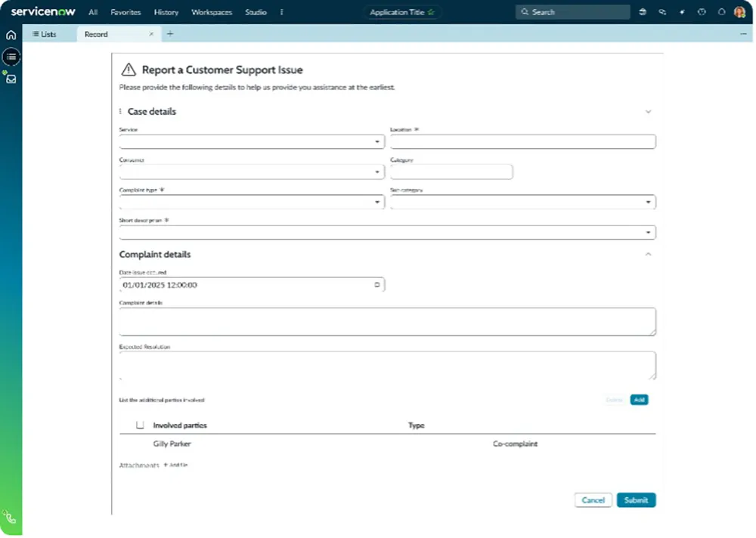The width and height of the screenshot is (756, 538).
Task: Click the Cancel button
Action: (593, 500)
